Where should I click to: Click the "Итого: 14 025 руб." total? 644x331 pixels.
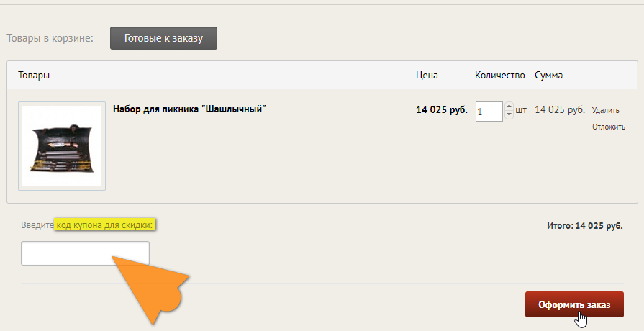[585, 226]
